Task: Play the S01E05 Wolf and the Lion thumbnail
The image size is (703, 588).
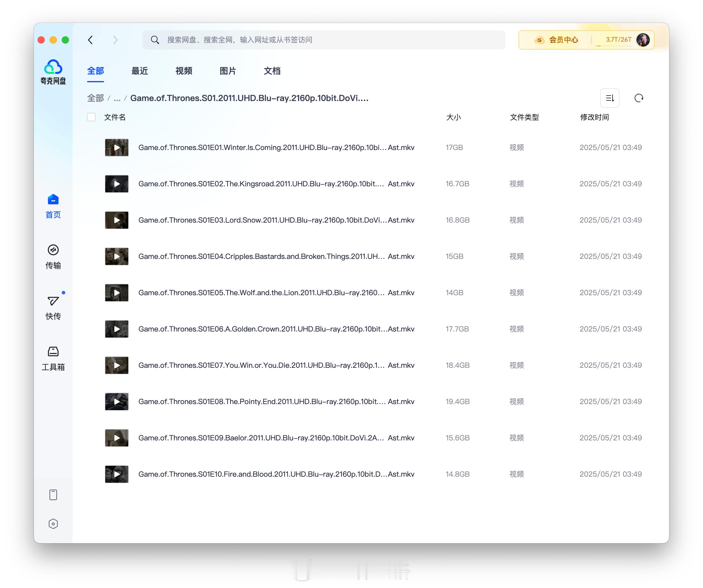Action: [116, 292]
